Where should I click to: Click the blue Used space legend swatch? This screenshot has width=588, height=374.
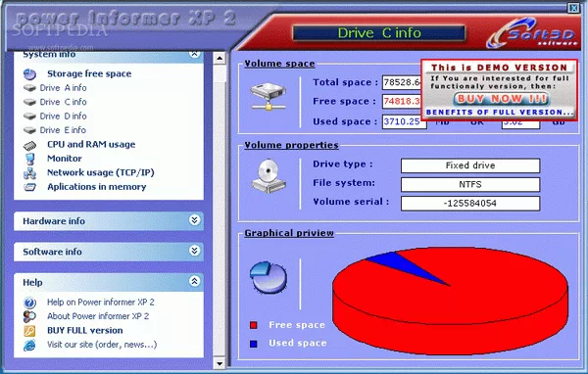254,344
